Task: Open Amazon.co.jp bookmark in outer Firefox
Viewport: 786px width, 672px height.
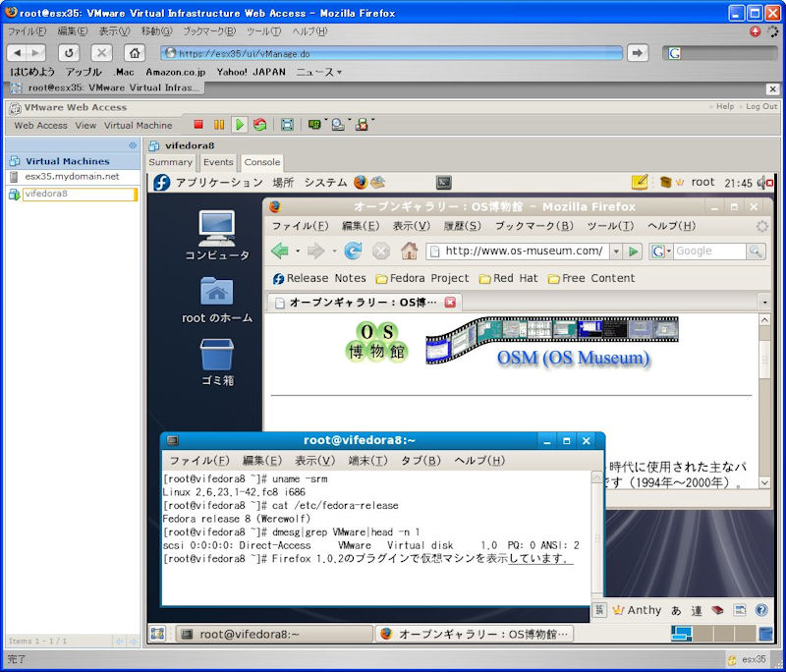Action: click(x=176, y=72)
